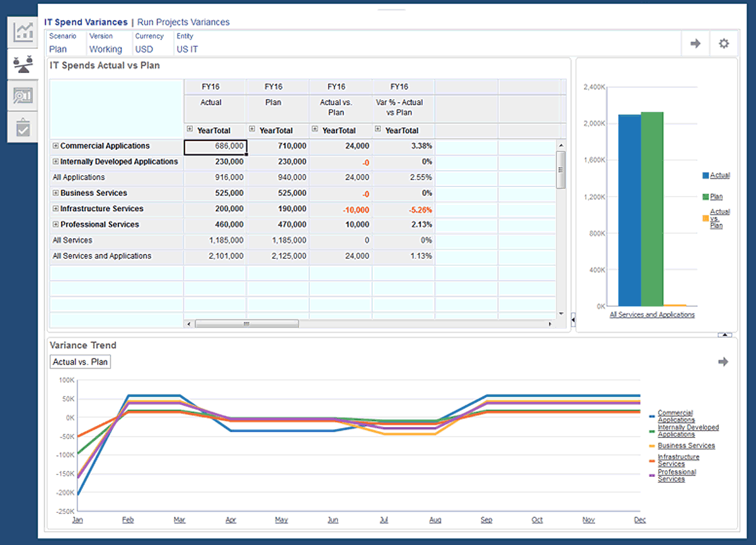Click the top right arrow icon
Screen dimensions: 756x545
[696, 43]
